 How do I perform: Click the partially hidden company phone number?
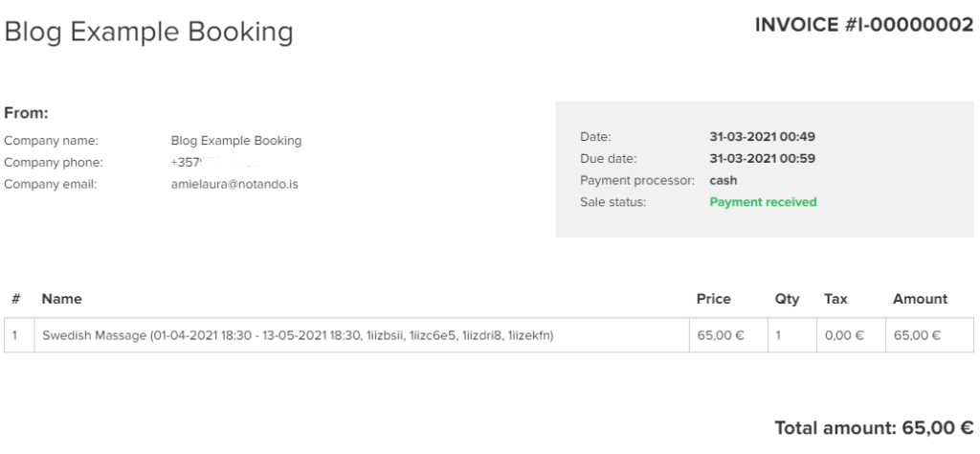[215, 163]
